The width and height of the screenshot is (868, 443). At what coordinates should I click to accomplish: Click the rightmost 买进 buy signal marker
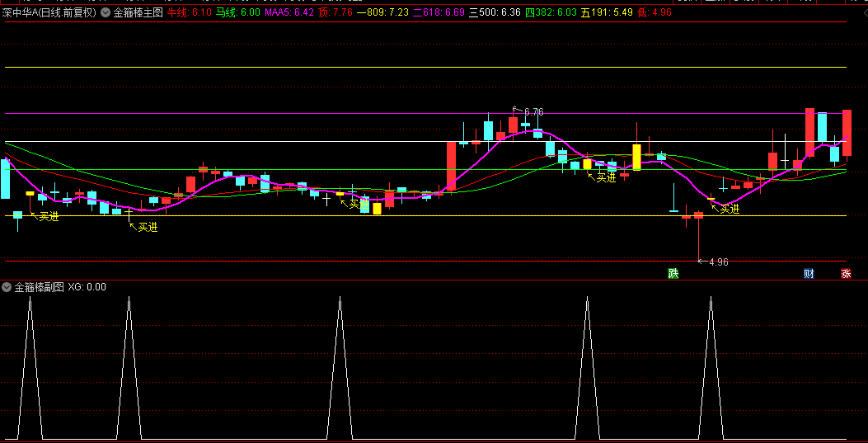click(x=729, y=210)
